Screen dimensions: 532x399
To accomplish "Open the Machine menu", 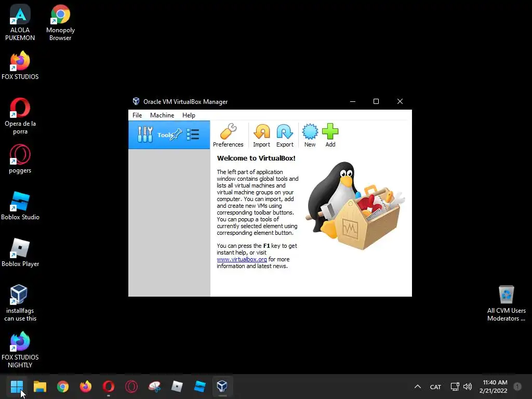I will coord(162,115).
